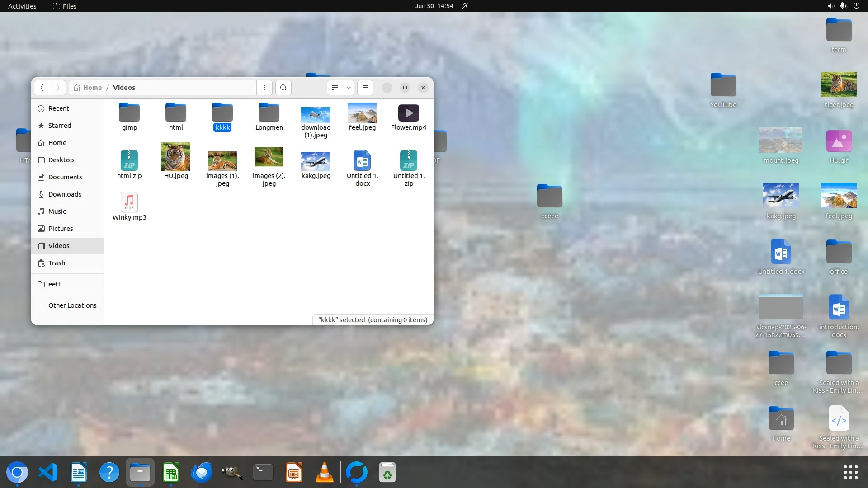Viewport: 868px width, 488px height.
Task: Open the path bar kebab menu
Action: [264, 88]
